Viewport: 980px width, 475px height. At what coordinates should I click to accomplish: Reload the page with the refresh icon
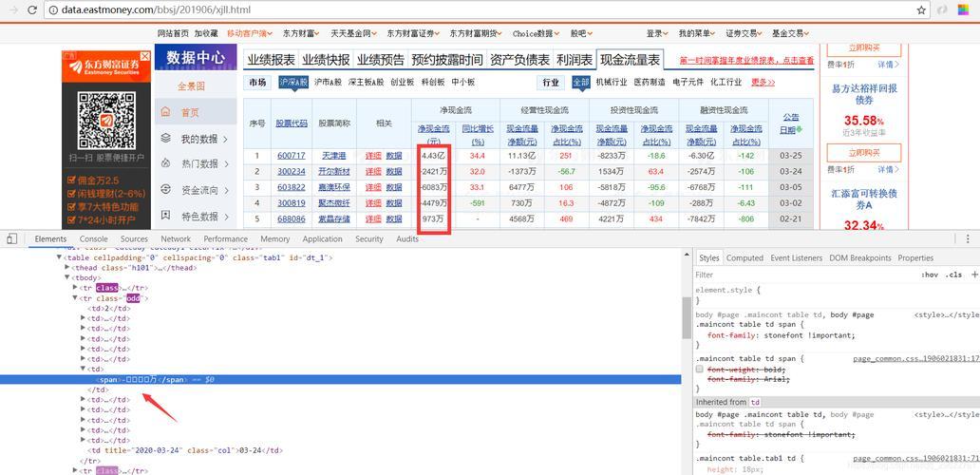33,10
